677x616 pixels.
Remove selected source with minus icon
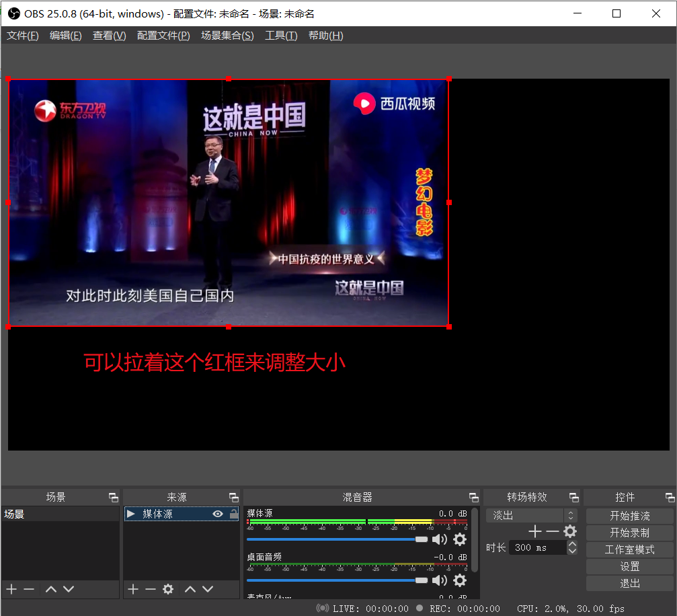coord(150,589)
